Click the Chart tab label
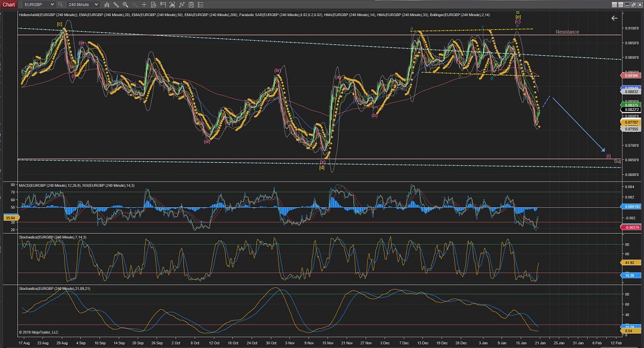644x348 pixels. [x=8, y=4]
